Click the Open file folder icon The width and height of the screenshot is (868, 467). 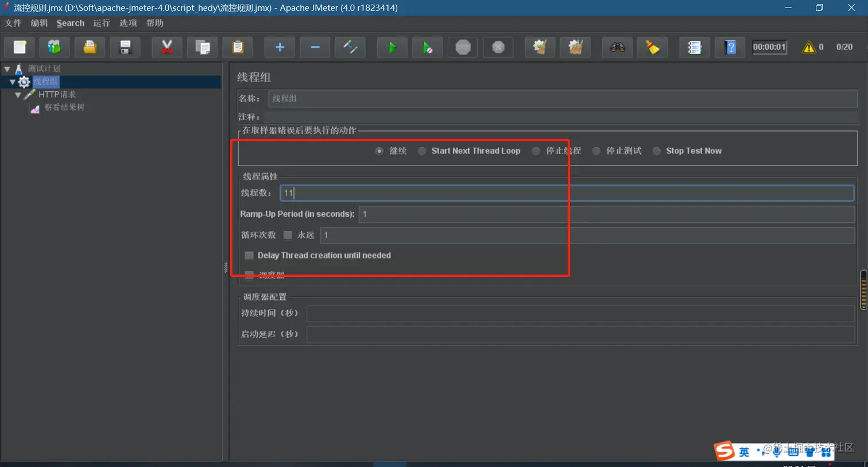90,47
